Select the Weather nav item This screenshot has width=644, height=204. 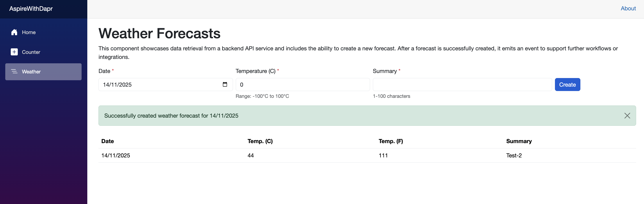click(x=31, y=72)
